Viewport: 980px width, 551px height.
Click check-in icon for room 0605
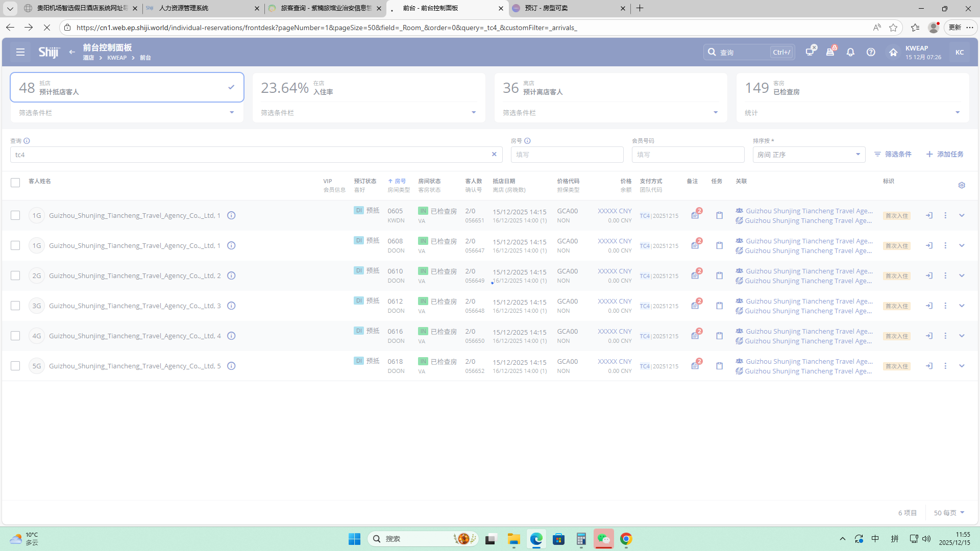coord(929,215)
